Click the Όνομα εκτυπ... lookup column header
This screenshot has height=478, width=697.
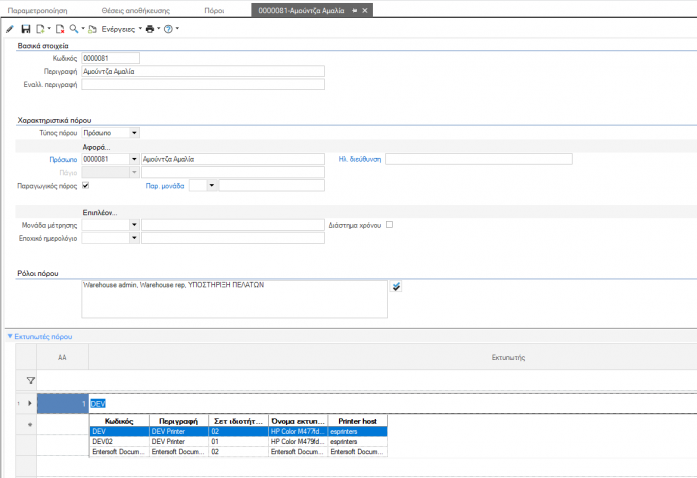298,421
